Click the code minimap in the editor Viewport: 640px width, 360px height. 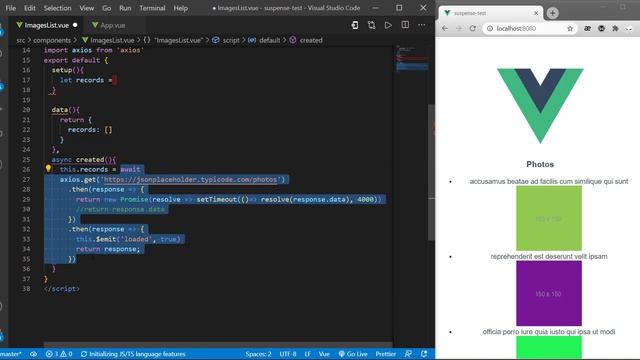pos(412,59)
